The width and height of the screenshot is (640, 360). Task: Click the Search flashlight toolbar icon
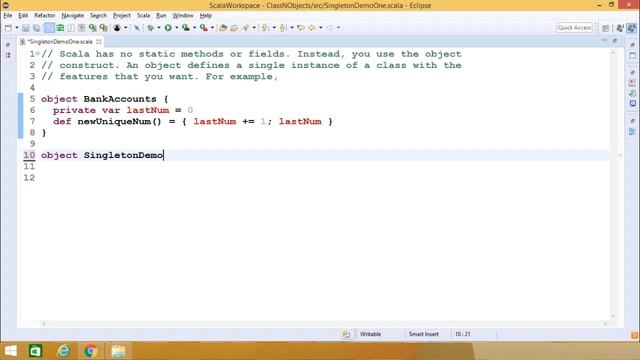(x=246, y=28)
